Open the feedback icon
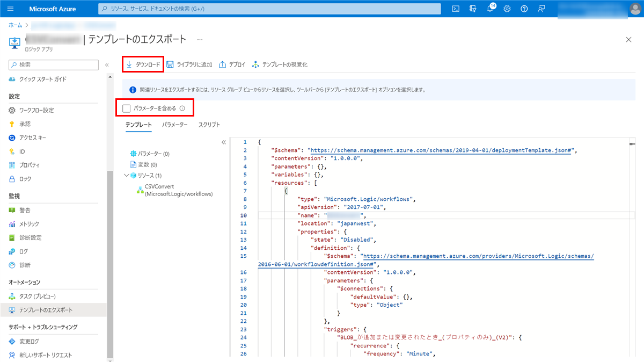The image size is (644, 362). pyautogui.click(x=541, y=9)
